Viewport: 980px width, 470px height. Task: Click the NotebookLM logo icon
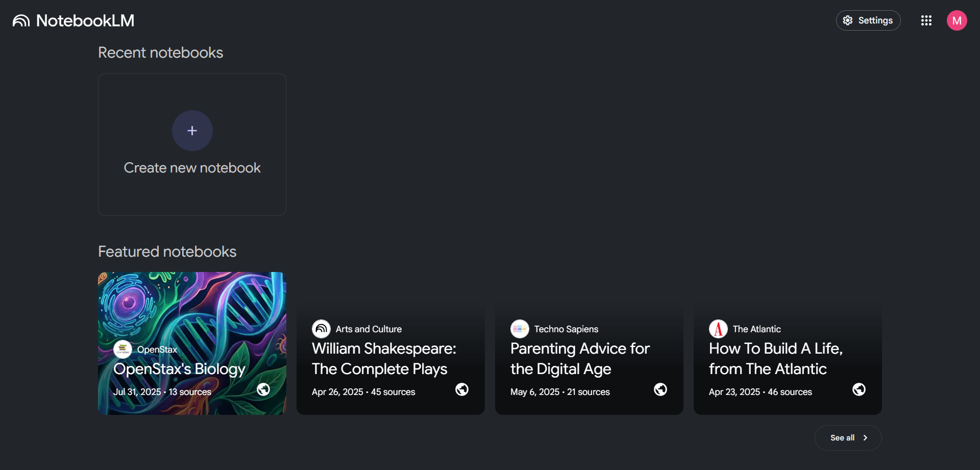21,21
